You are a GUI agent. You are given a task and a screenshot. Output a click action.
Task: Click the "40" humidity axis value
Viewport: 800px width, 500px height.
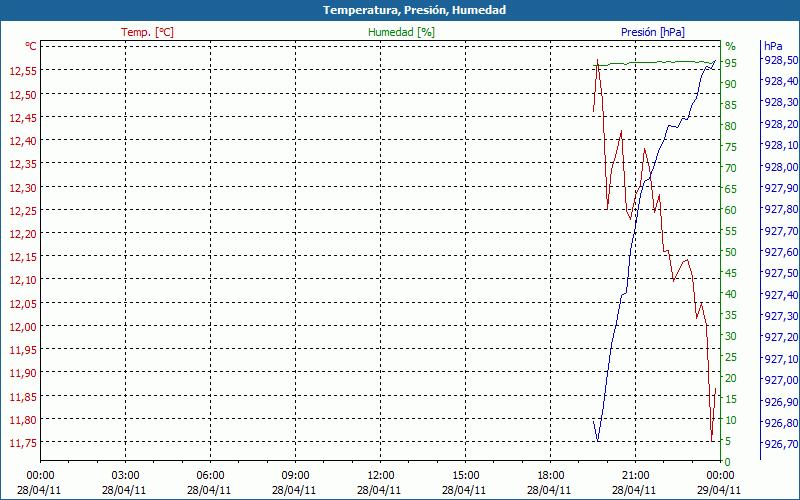(x=731, y=294)
